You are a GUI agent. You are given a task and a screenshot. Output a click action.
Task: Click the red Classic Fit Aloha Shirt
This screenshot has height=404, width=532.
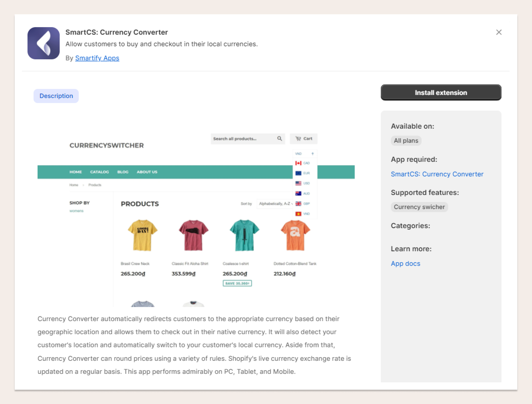(x=193, y=235)
